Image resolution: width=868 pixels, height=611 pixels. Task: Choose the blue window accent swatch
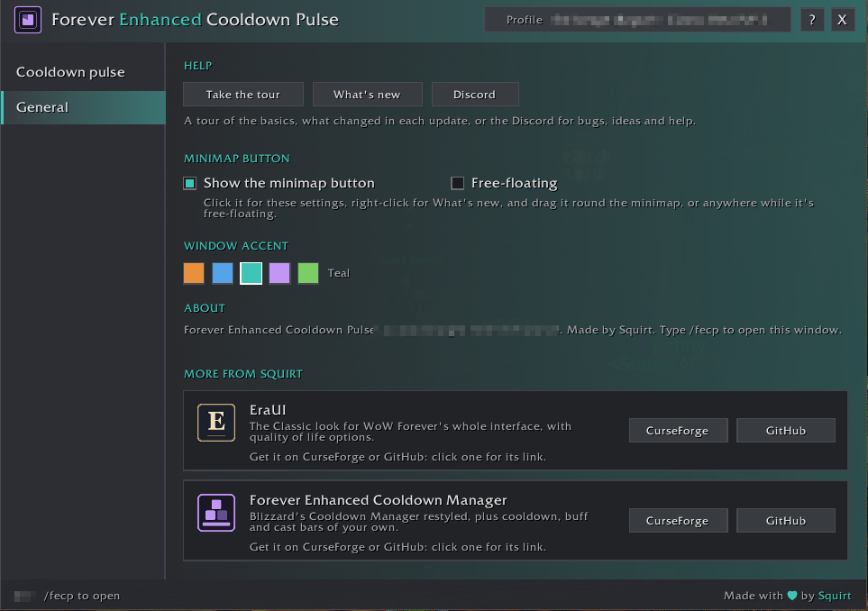[x=223, y=273]
